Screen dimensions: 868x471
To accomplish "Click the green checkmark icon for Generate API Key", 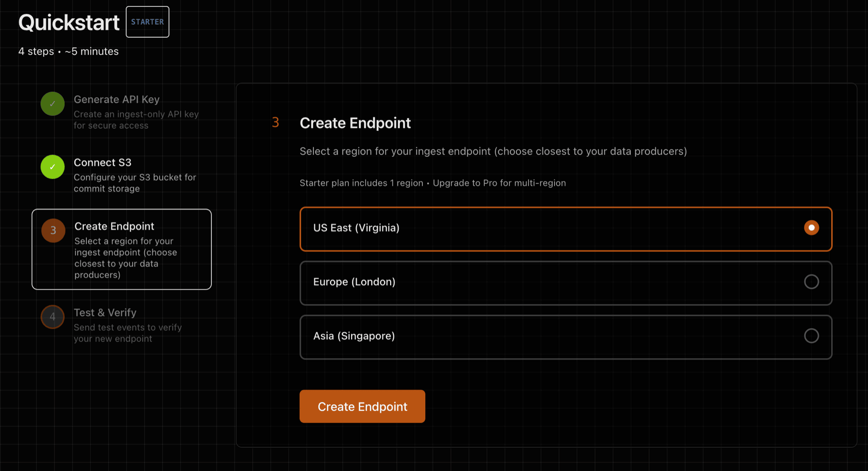I will pyautogui.click(x=52, y=104).
